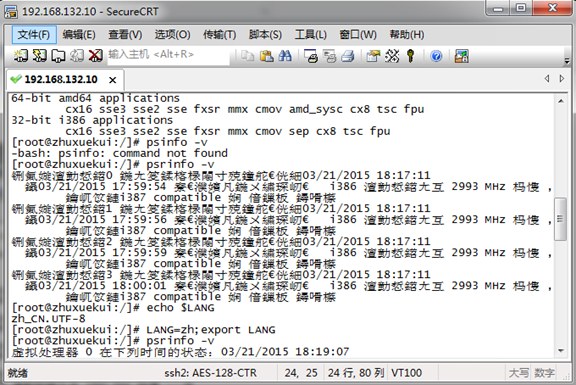Click the '32-bit i386 applications' line
Image resolution: width=576 pixels, height=385 pixels.
[92, 120]
